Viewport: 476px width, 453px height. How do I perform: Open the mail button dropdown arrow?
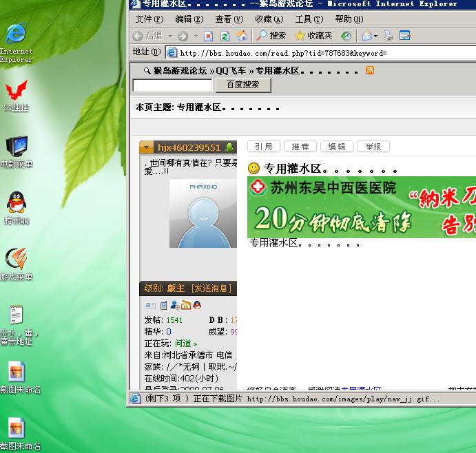click(x=376, y=36)
